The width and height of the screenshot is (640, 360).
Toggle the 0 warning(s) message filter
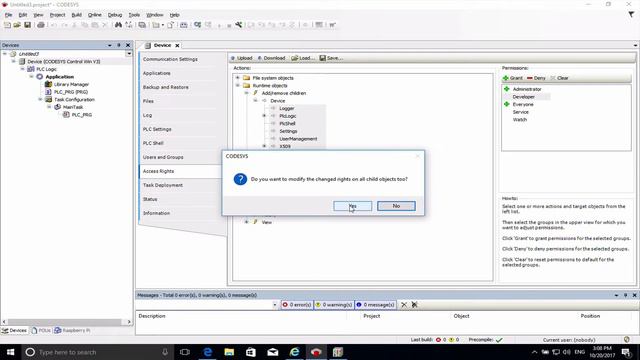point(334,305)
